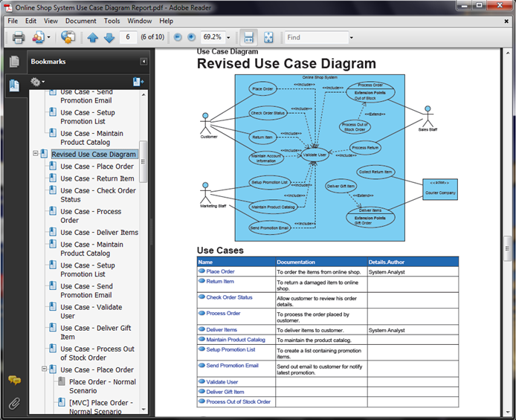The image size is (516, 420).
Task: Select Use Case - Process Out of Stock Order bookmark
Action: (x=97, y=353)
